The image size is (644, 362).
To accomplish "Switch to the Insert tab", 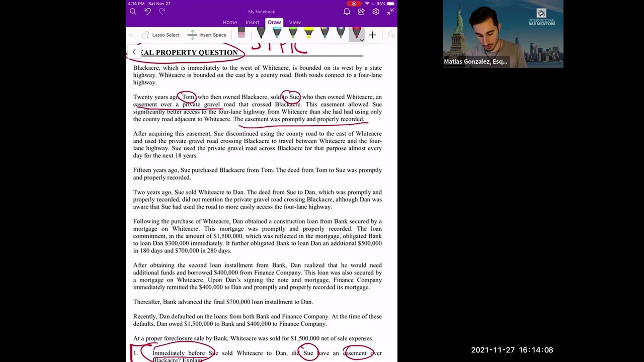I will point(253,22).
